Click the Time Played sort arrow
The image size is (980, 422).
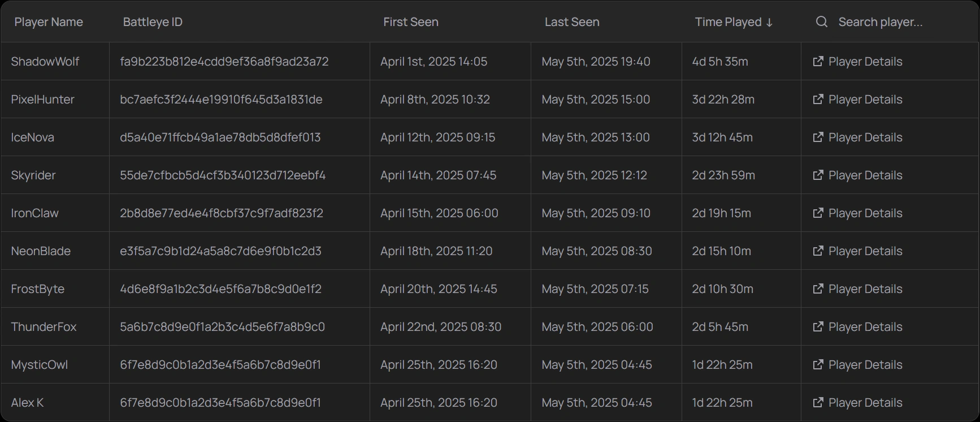pyautogui.click(x=769, y=23)
